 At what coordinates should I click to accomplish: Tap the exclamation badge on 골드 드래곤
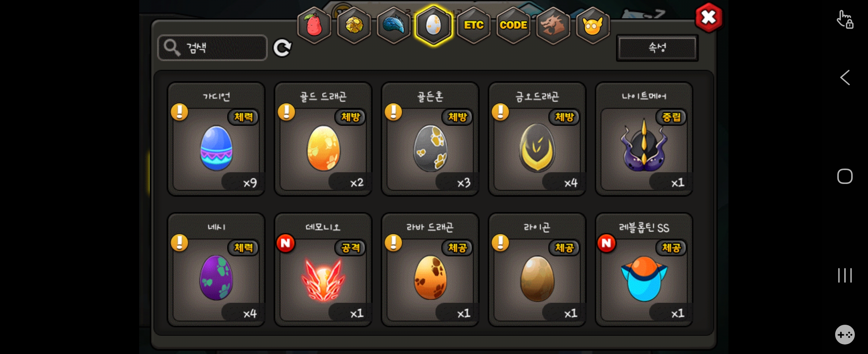(x=286, y=112)
